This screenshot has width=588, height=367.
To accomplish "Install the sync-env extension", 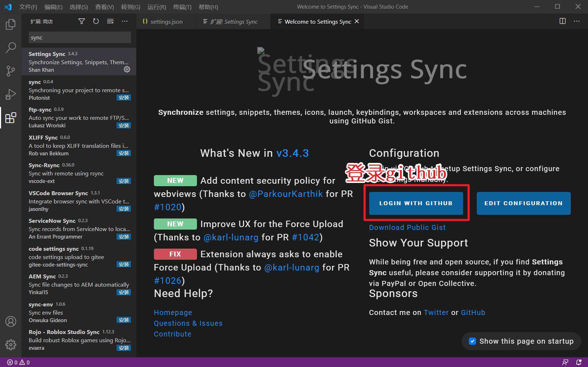I will click(124, 320).
